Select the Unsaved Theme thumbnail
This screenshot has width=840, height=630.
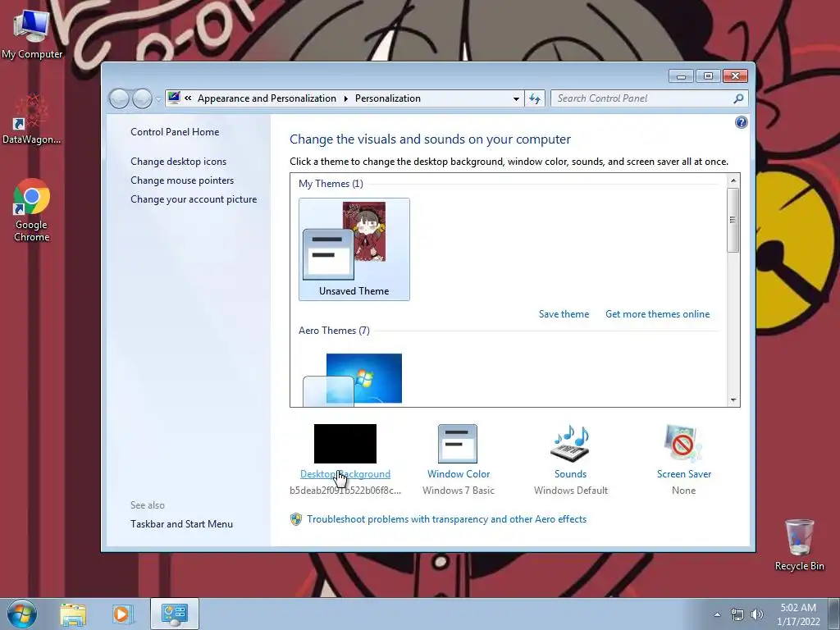(354, 249)
